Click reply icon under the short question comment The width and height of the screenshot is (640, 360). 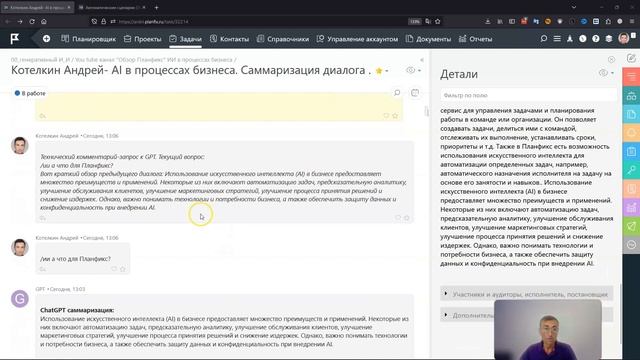click(42, 269)
